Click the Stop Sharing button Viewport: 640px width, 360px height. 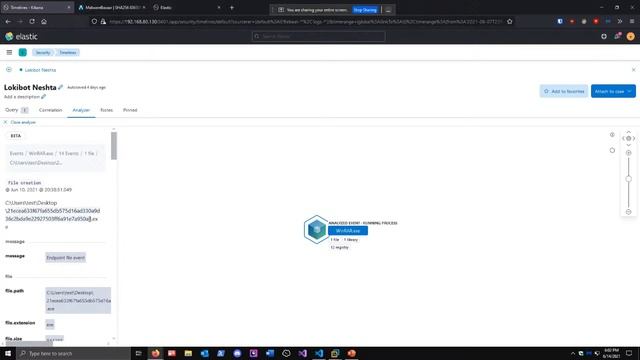[x=365, y=10]
